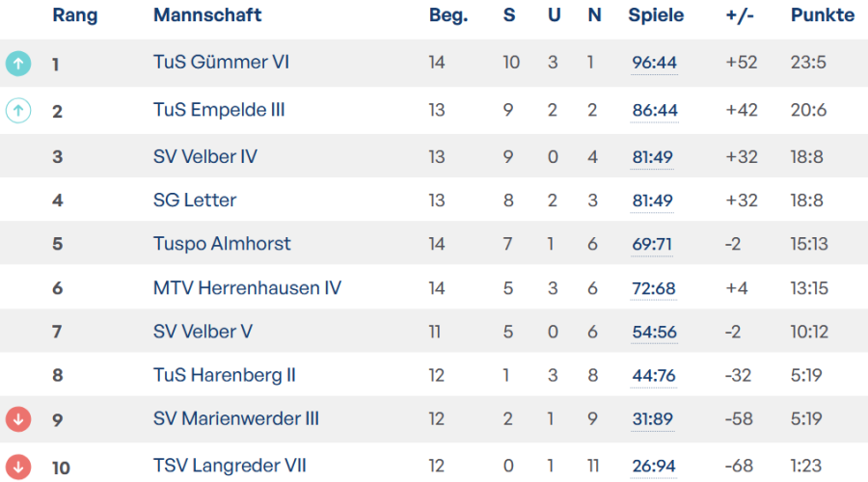868x482 pixels.
Task: Click the red relegation arrow at rank 9
Action: pyautogui.click(x=18, y=419)
